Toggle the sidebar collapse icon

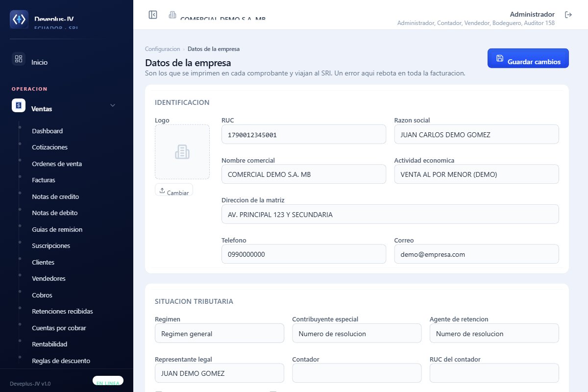tap(153, 15)
